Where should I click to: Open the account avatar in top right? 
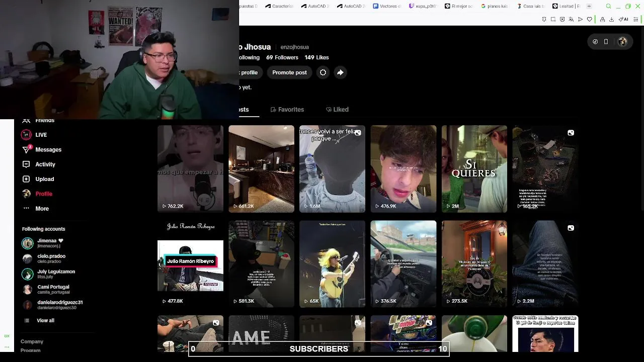click(x=622, y=42)
